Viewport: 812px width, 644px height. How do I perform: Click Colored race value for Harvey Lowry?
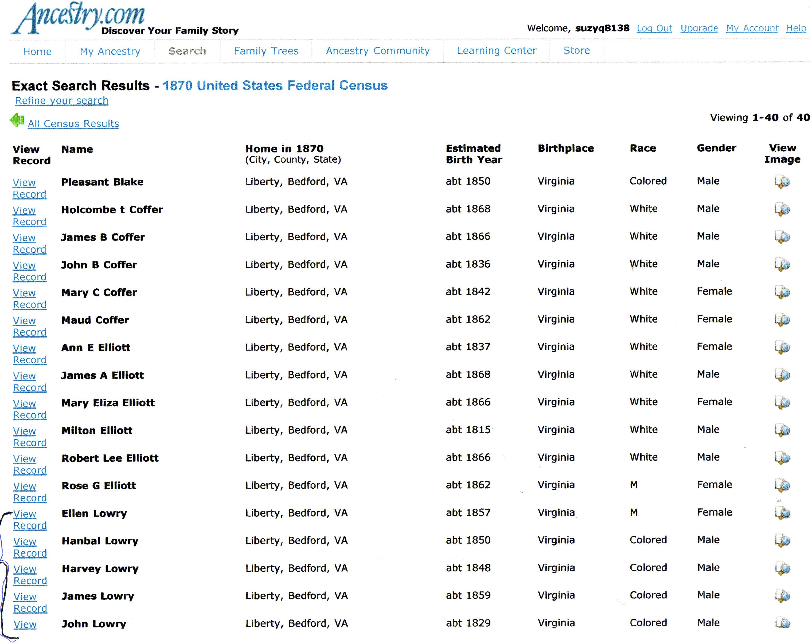pos(648,568)
